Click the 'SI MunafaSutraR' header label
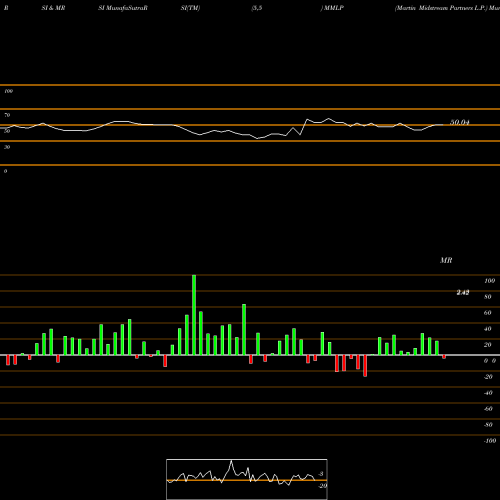Image resolution: width=500 pixels, height=500 pixels. click(123, 8)
